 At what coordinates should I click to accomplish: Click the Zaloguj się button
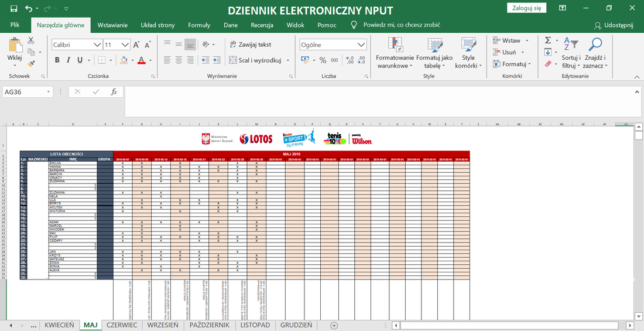click(526, 8)
